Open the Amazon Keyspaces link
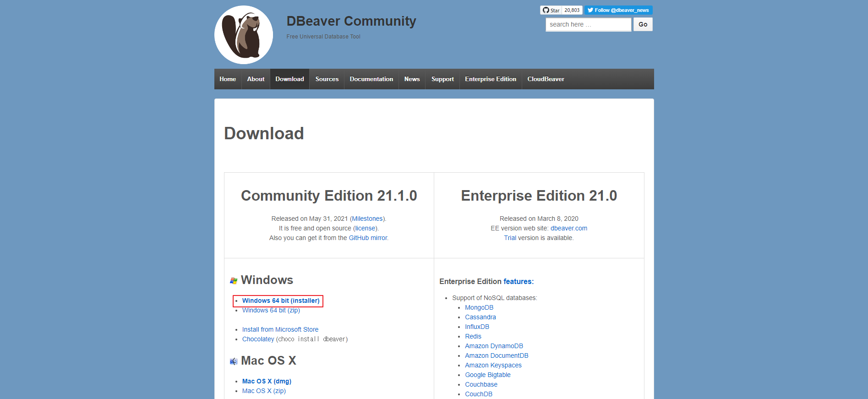This screenshot has height=399, width=868. pyautogui.click(x=493, y=365)
